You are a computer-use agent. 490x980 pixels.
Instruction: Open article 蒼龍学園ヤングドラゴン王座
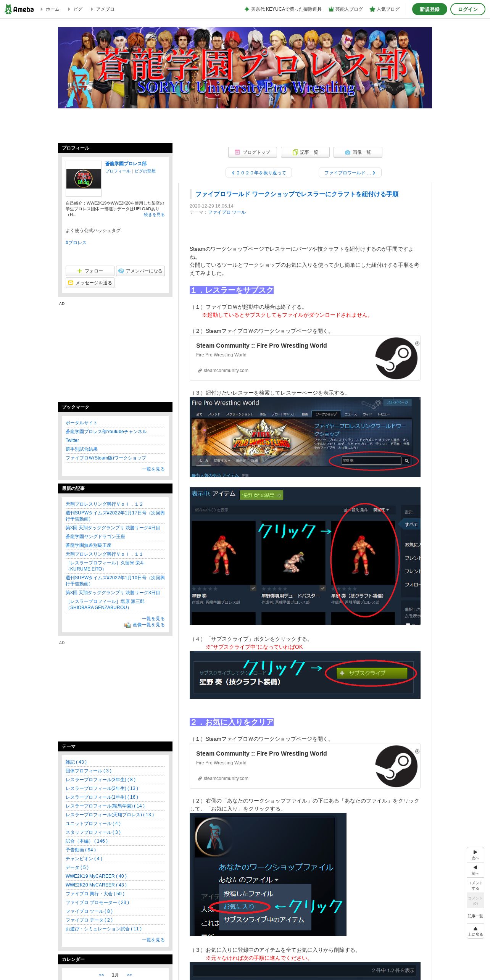tap(95, 537)
